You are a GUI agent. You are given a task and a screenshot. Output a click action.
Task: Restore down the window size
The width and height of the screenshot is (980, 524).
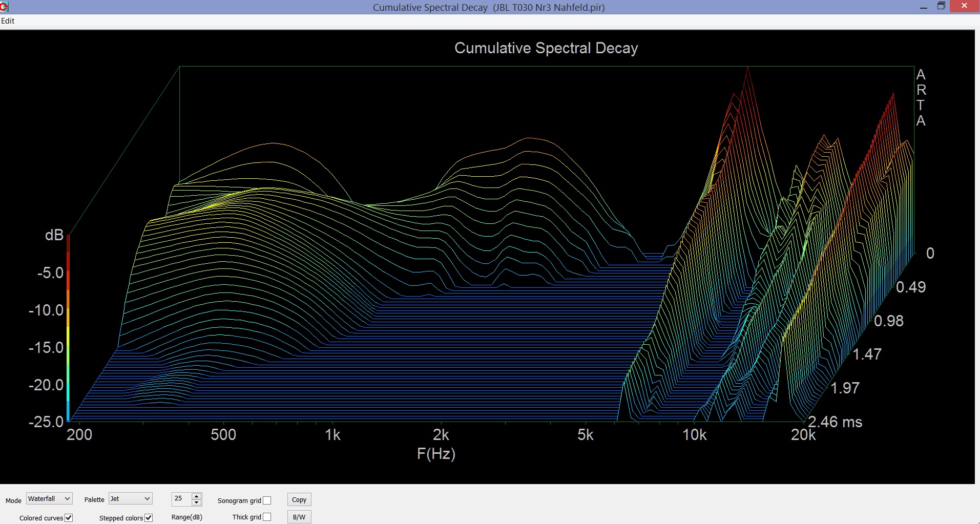(x=941, y=6)
